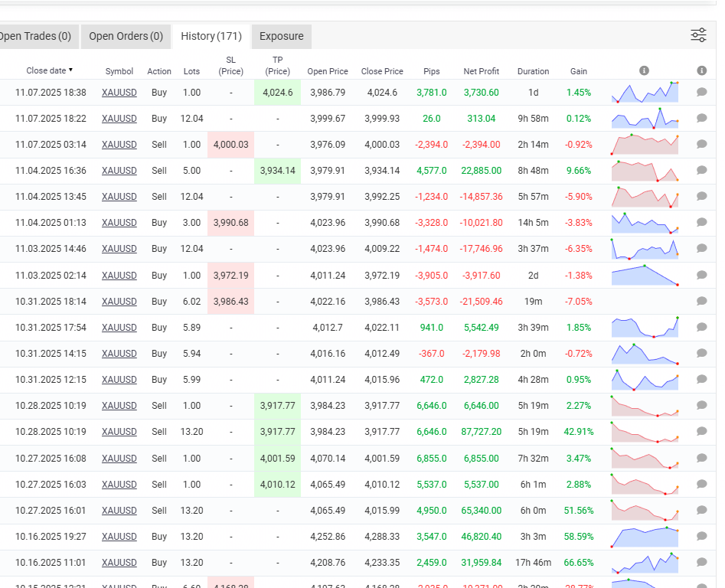
Task: Open XAUUSD link in 11.07.2025 18:22 row
Action: [119, 119]
